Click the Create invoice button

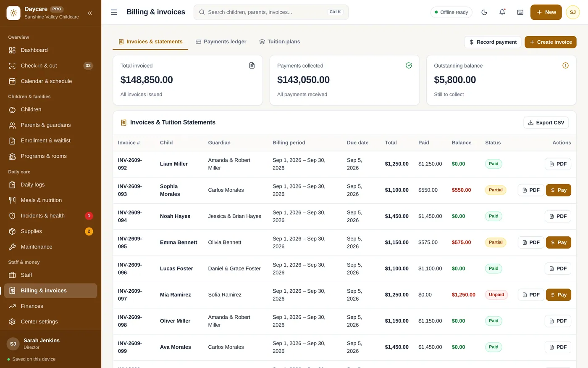(550, 42)
